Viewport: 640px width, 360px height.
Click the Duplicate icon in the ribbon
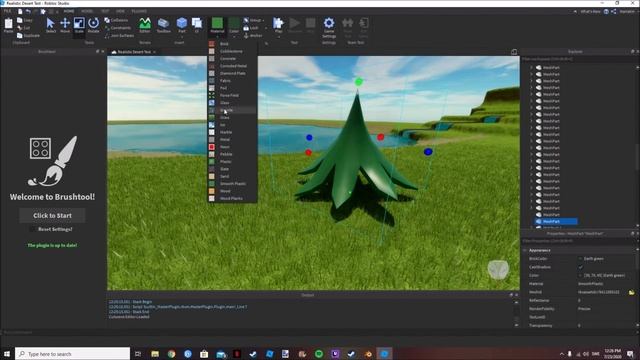20,36
